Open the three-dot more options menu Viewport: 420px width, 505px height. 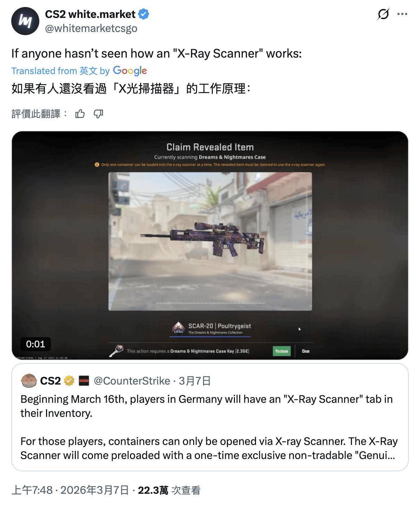click(x=402, y=14)
